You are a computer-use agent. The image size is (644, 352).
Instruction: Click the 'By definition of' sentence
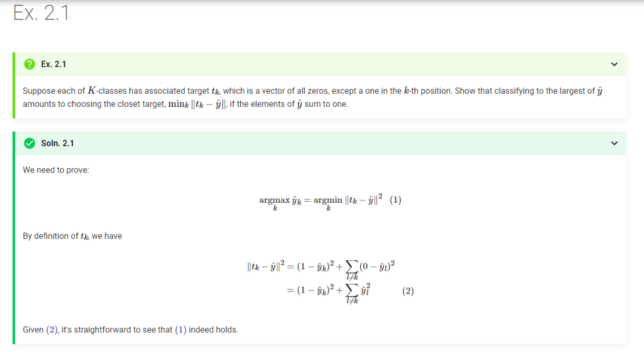point(72,236)
